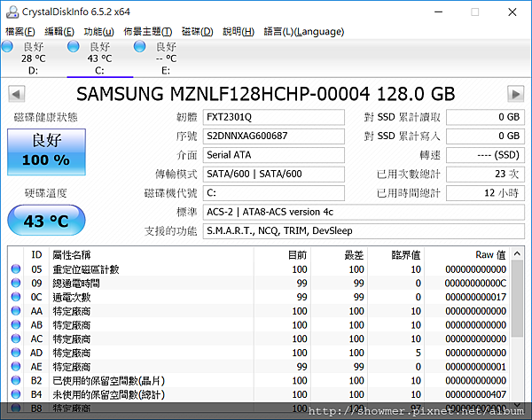Click the firmware field FXT2301Q
532x420 pixels.
tap(274, 117)
